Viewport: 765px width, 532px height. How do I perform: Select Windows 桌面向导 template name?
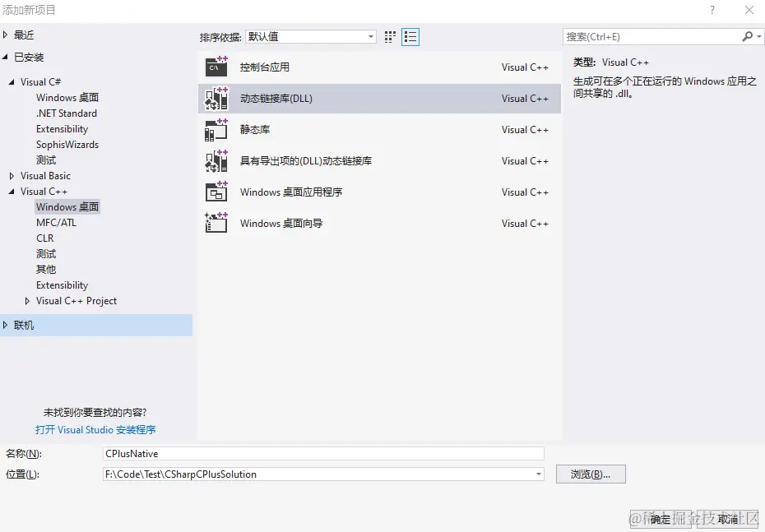(x=281, y=223)
